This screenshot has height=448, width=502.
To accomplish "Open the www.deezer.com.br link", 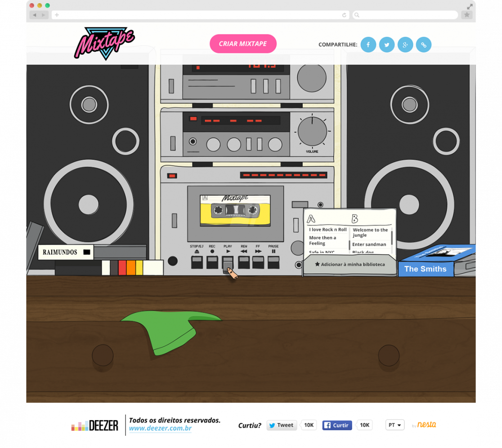I will pos(160,427).
